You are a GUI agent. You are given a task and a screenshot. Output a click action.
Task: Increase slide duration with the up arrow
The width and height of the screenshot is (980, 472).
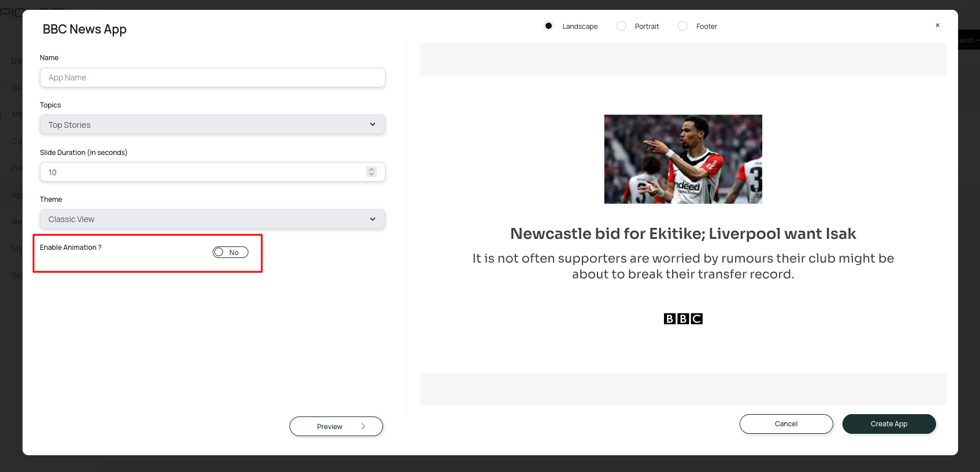[372, 169]
